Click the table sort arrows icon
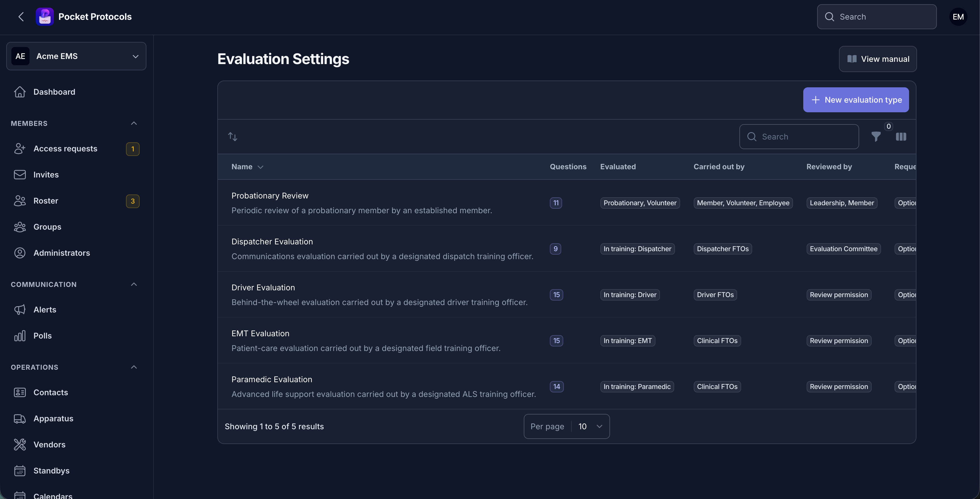Image resolution: width=980 pixels, height=499 pixels. point(232,137)
